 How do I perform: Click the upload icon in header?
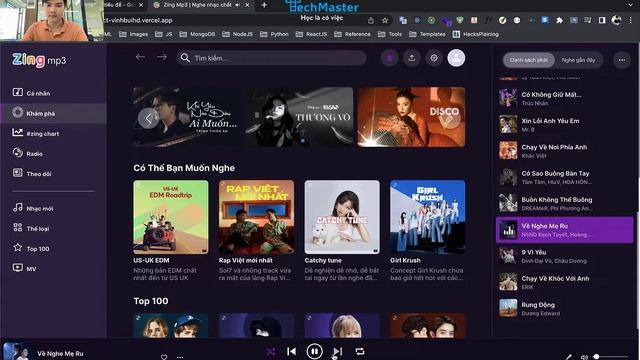tap(411, 58)
